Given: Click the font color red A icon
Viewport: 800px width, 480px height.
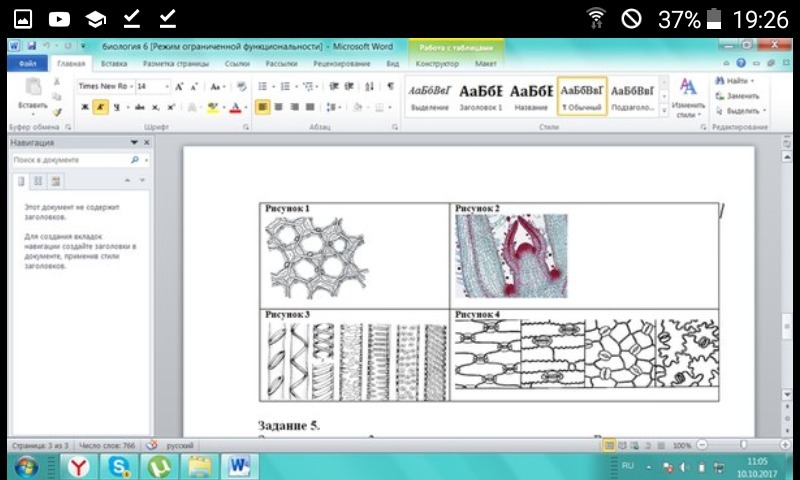Looking at the screenshot, I should [235, 107].
